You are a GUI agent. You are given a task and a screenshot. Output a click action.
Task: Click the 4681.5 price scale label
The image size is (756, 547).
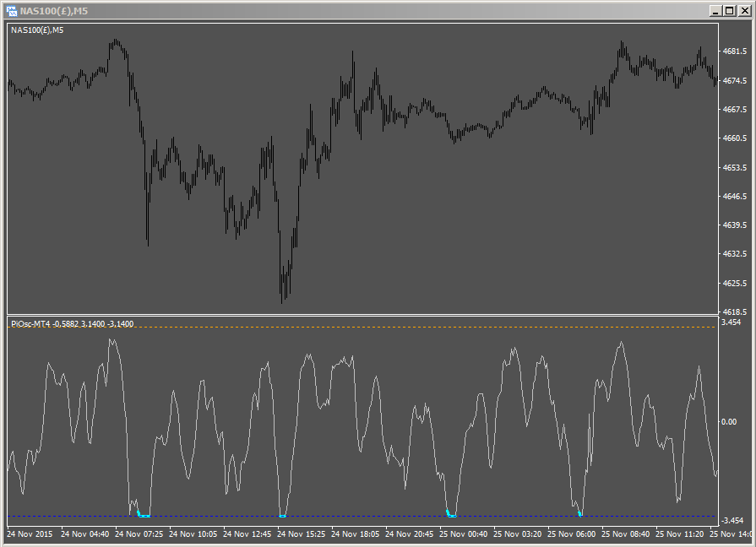pos(733,51)
